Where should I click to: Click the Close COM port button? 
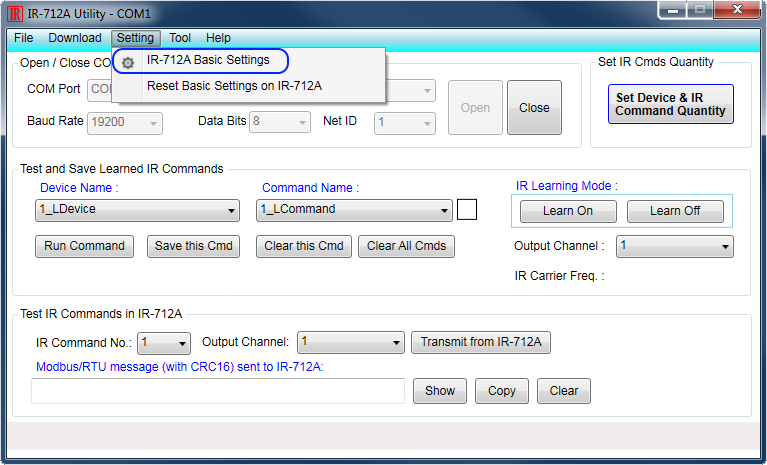click(x=534, y=108)
